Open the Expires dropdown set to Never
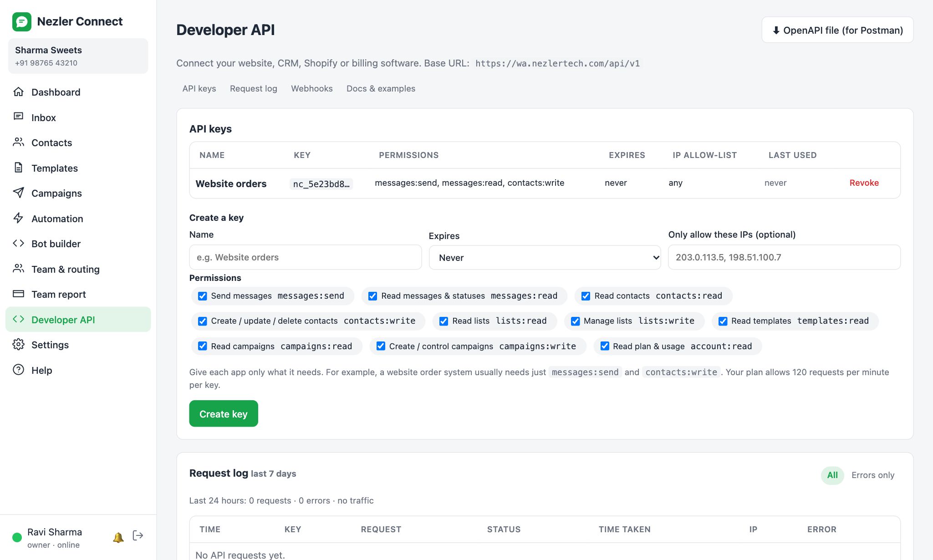 pos(545,258)
